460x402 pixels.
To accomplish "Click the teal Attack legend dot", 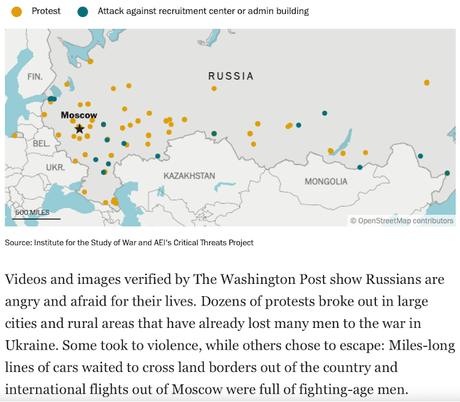I will [82, 12].
